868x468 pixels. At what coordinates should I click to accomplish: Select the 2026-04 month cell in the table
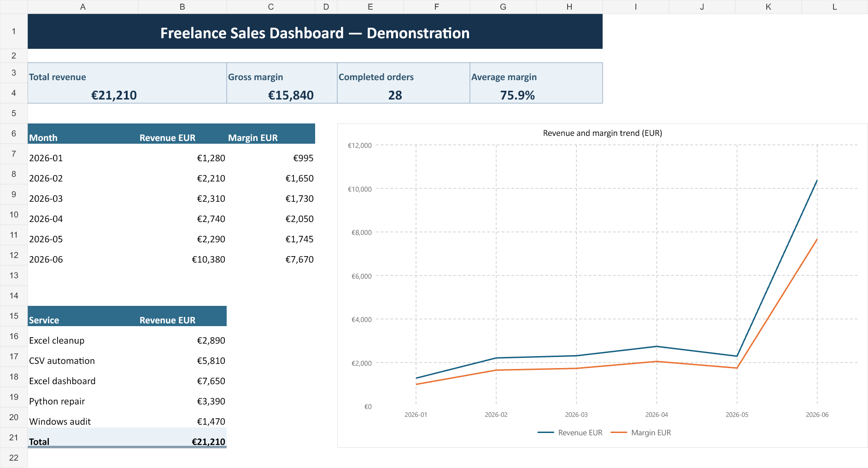pyautogui.click(x=83, y=215)
